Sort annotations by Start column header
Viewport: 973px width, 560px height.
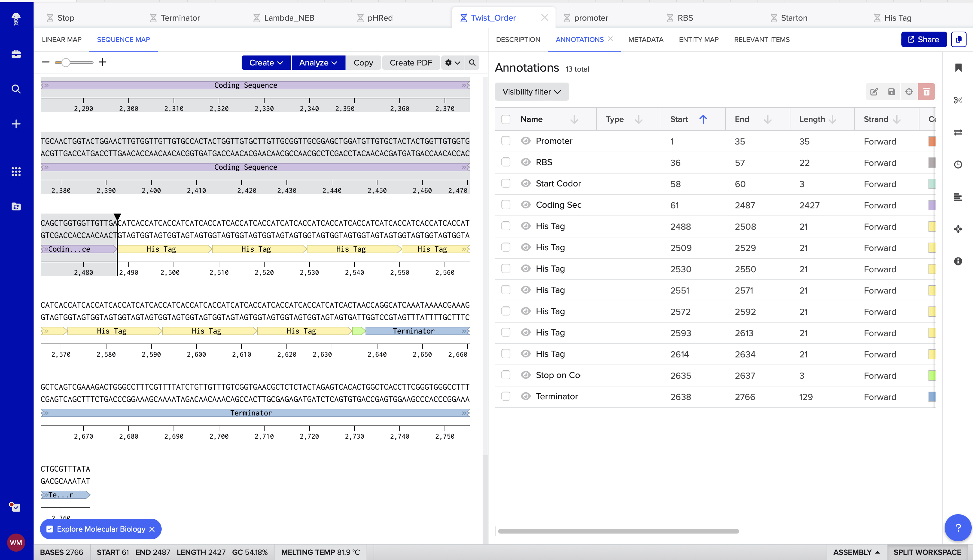(679, 119)
